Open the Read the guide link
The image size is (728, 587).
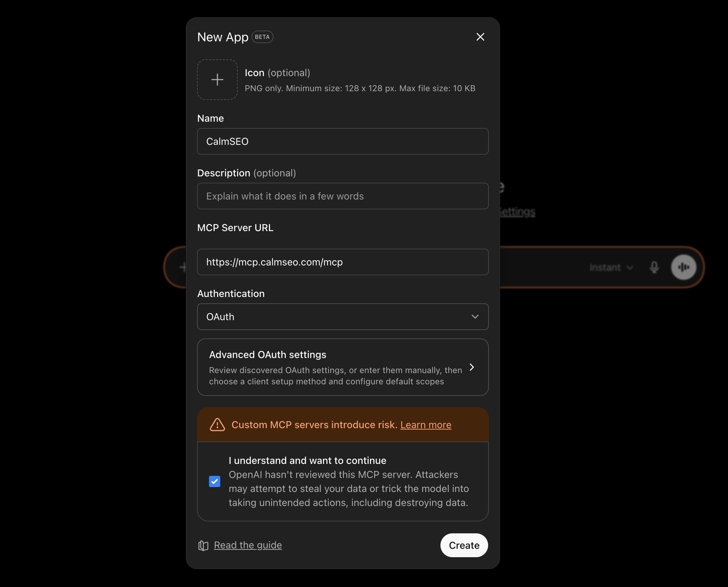point(248,545)
